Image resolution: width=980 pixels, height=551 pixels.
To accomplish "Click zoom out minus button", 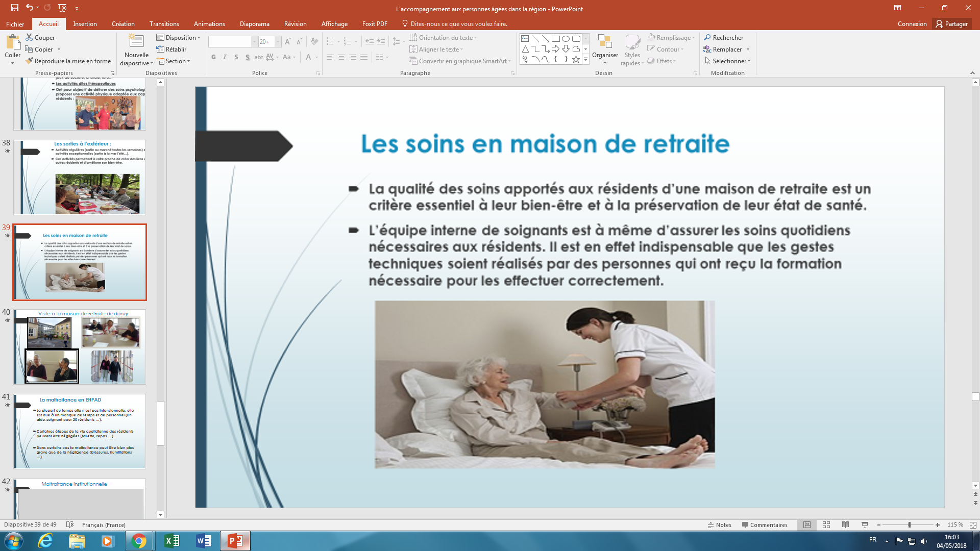I will point(879,525).
